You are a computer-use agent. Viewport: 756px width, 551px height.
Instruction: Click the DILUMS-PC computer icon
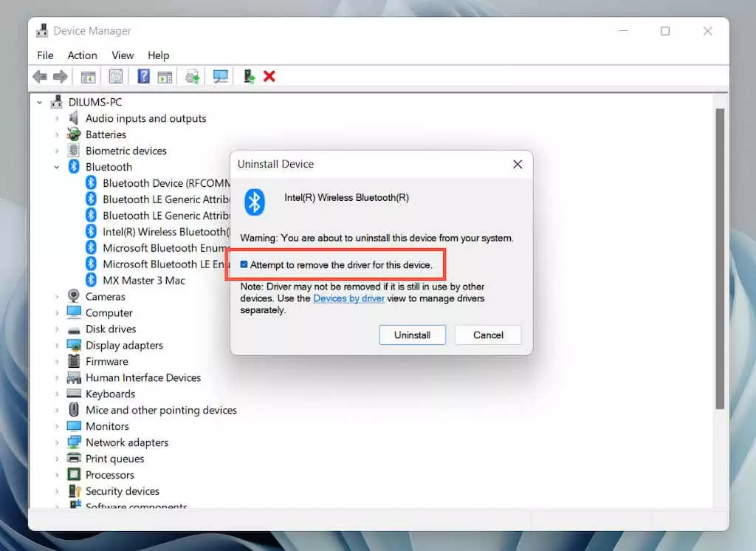point(57,102)
